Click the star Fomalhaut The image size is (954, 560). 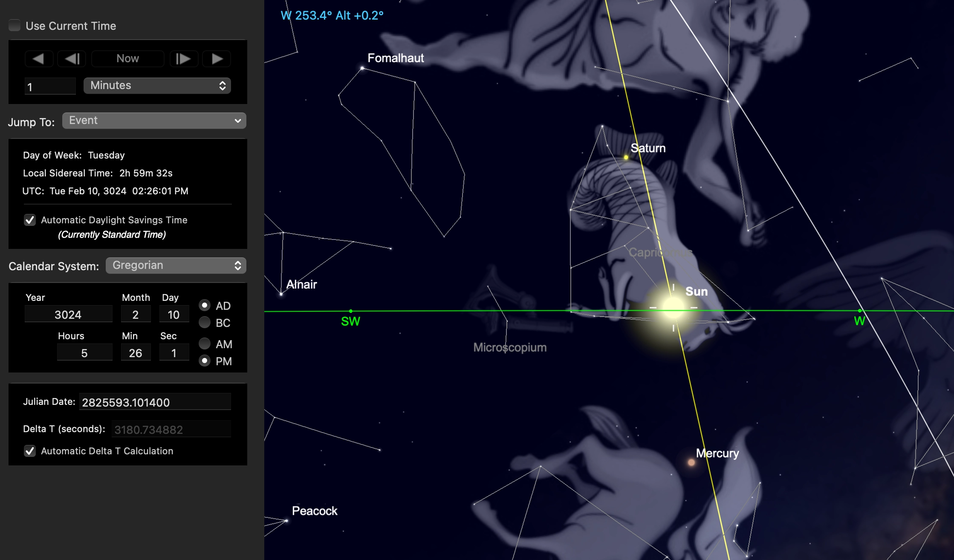(x=362, y=68)
